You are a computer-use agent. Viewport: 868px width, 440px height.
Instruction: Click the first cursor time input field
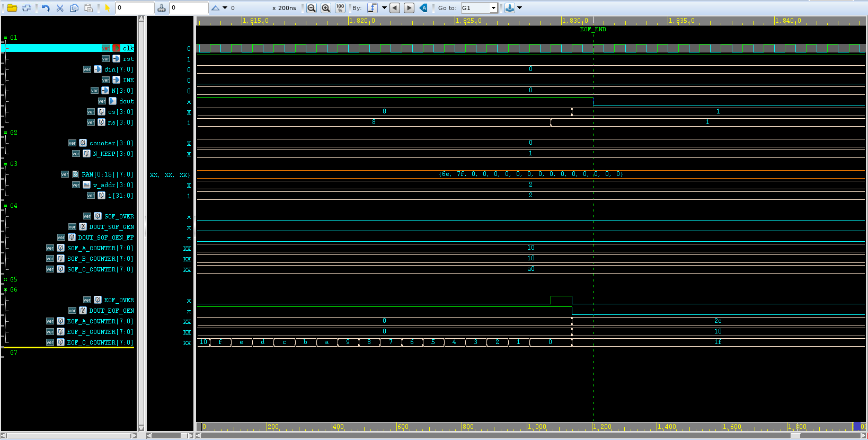135,8
